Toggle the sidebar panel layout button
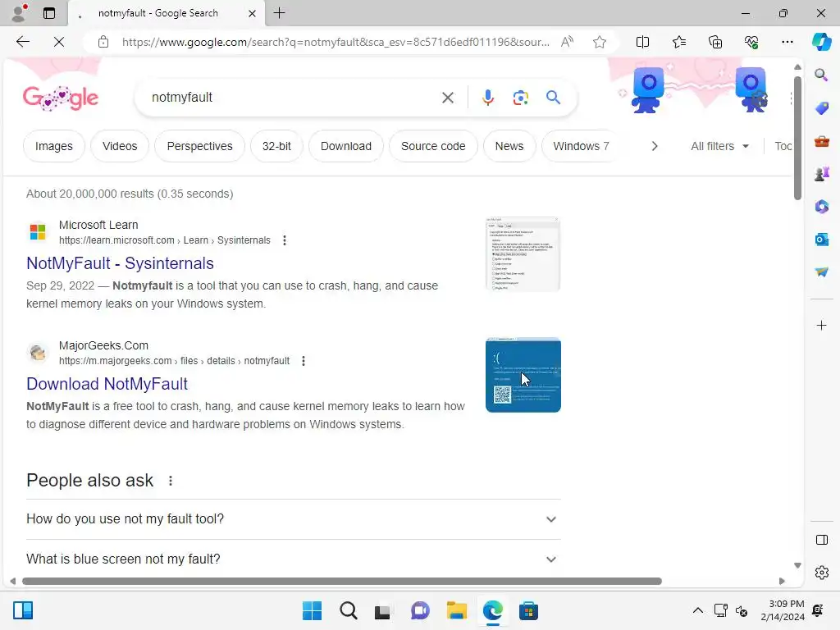Image resolution: width=840 pixels, height=630 pixels. click(x=821, y=540)
